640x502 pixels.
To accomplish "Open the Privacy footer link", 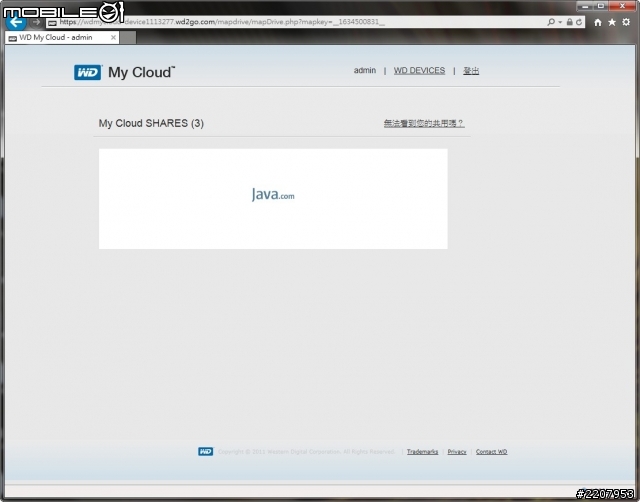I will tap(457, 452).
